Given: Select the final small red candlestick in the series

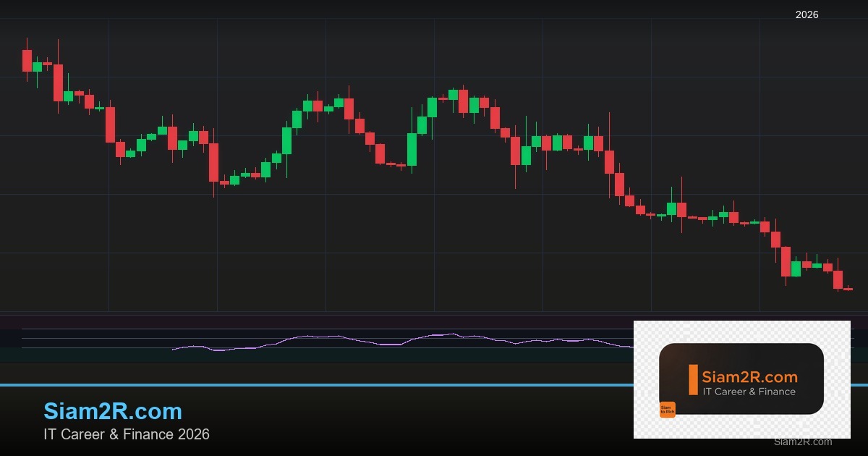Looking at the screenshot, I should point(848,289).
